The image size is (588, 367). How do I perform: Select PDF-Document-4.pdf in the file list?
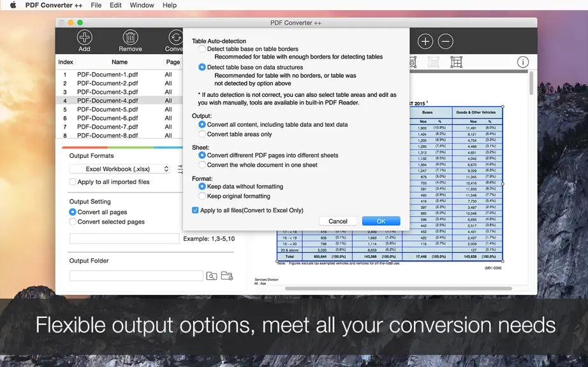click(107, 101)
